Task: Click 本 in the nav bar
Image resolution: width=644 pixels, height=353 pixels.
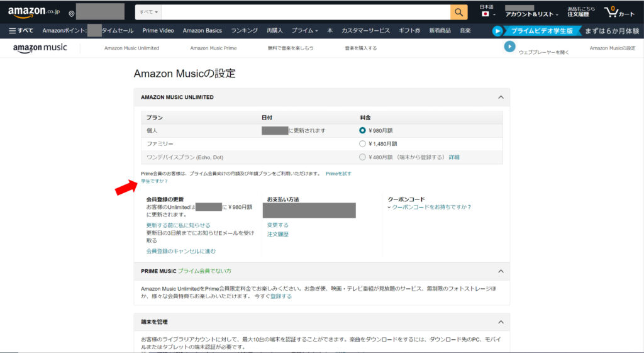Action: (330, 31)
